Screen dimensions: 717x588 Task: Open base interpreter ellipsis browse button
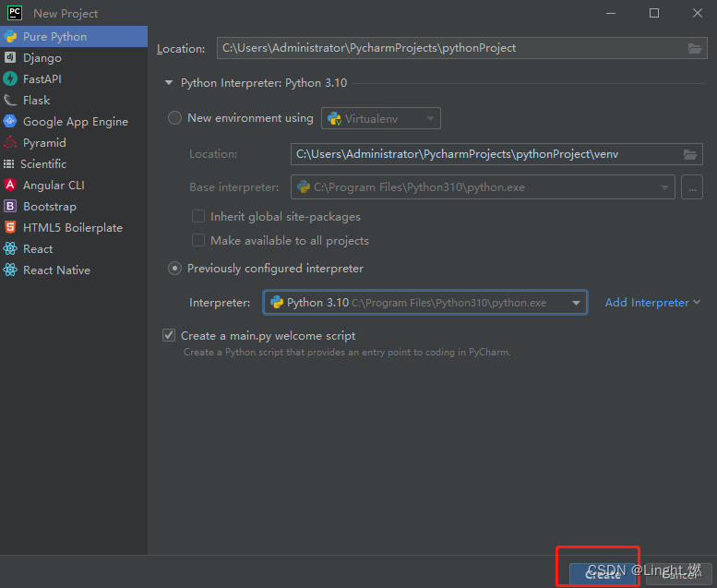point(692,187)
